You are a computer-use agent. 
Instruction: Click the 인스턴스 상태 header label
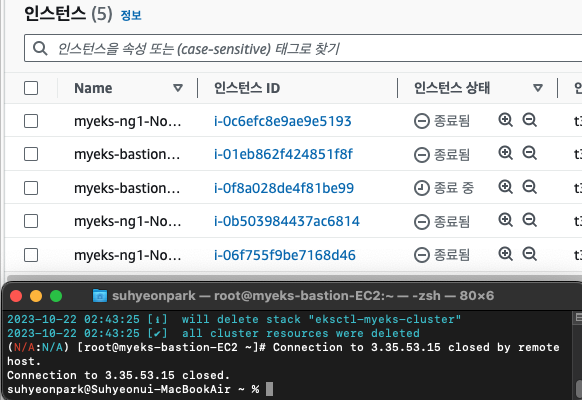(x=452, y=88)
